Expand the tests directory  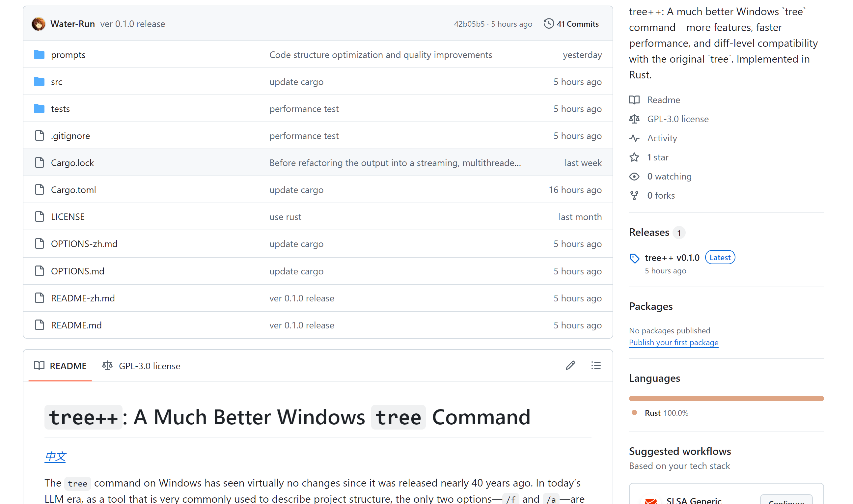[x=60, y=109]
